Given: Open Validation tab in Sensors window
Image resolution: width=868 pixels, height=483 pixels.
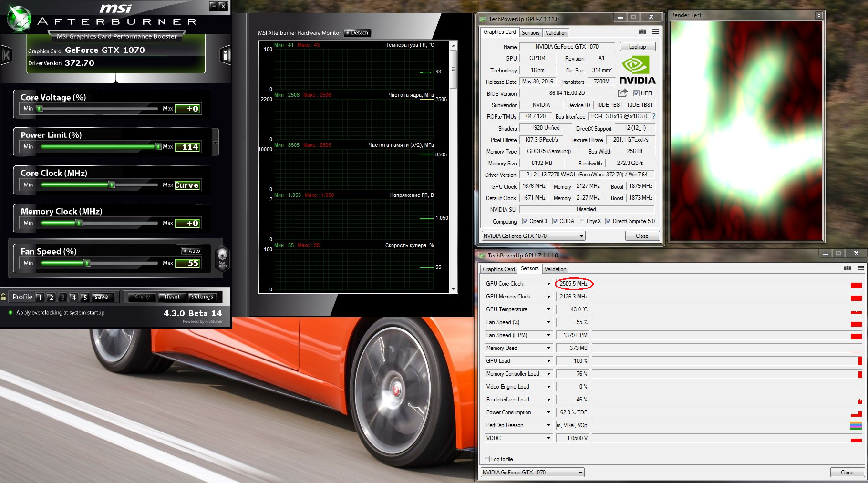Looking at the screenshot, I should pyautogui.click(x=555, y=269).
